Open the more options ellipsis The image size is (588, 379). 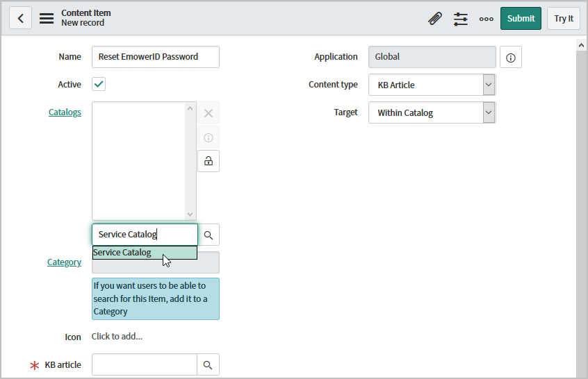(487, 19)
